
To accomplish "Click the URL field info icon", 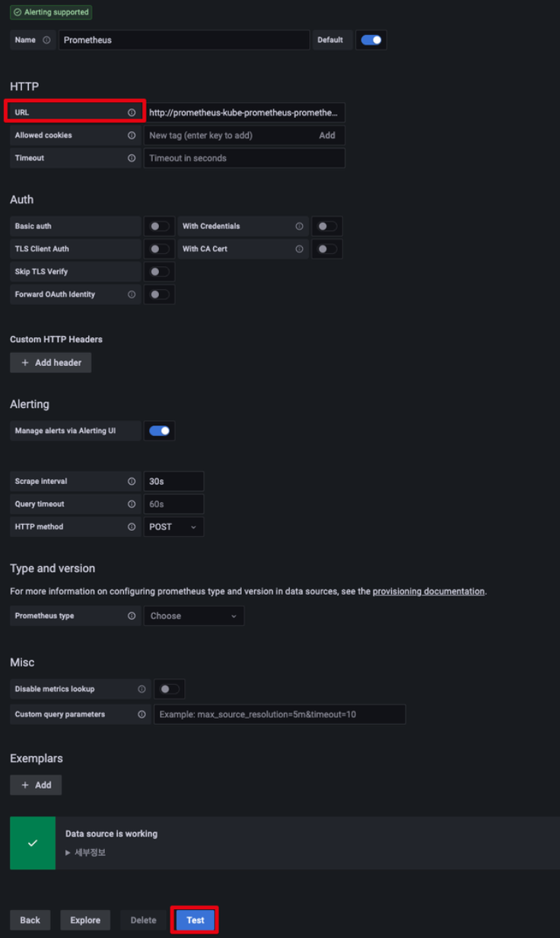I will tap(132, 113).
